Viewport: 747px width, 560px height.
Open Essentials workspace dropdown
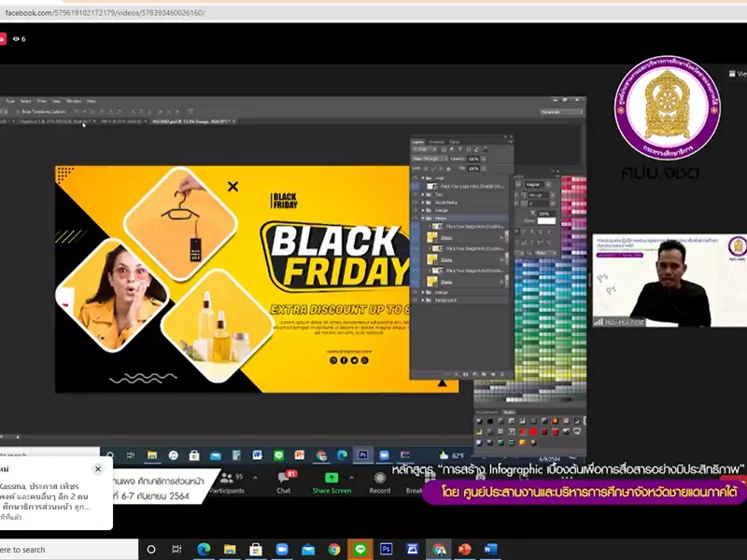pyautogui.click(x=562, y=112)
